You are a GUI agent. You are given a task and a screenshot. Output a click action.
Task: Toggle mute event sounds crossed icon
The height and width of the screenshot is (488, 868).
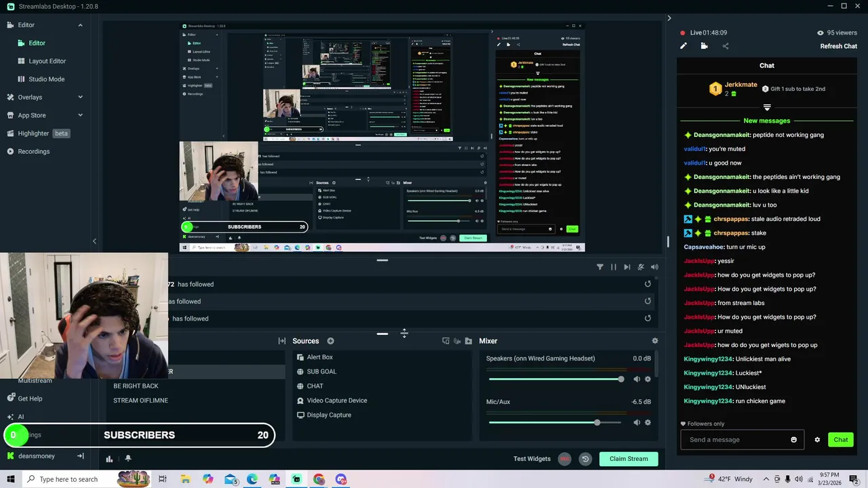point(641,267)
